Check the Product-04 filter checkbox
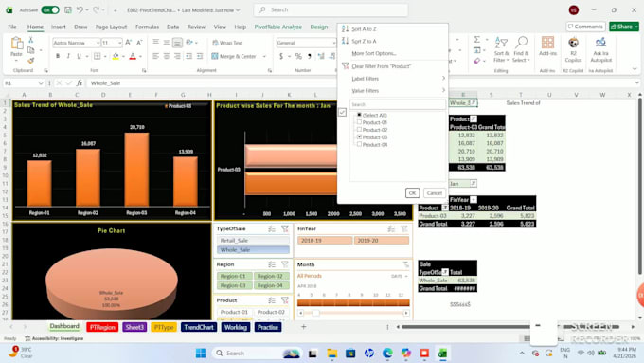This screenshot has width=644, height=363. coord(359,144)
